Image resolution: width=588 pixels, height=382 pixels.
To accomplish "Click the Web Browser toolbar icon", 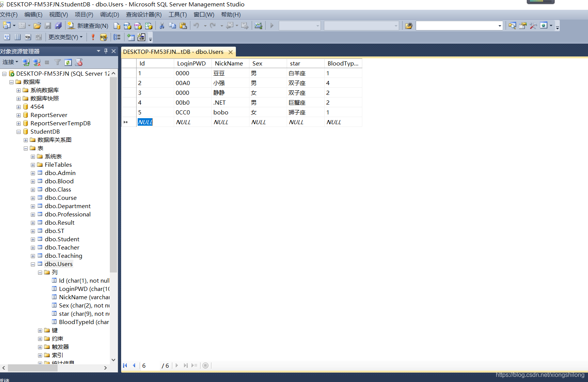I will (544, 26).
